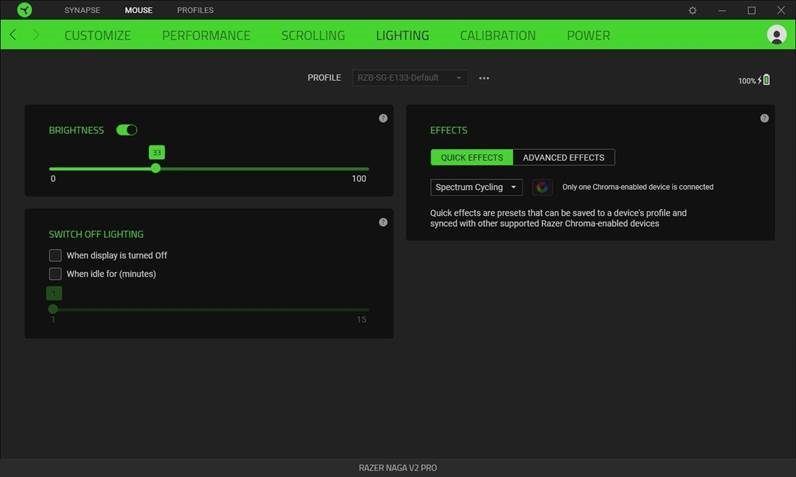
Task: Click 'Only one Chroma-enabled device is connected' text
Action: click(x=638, y=187)
